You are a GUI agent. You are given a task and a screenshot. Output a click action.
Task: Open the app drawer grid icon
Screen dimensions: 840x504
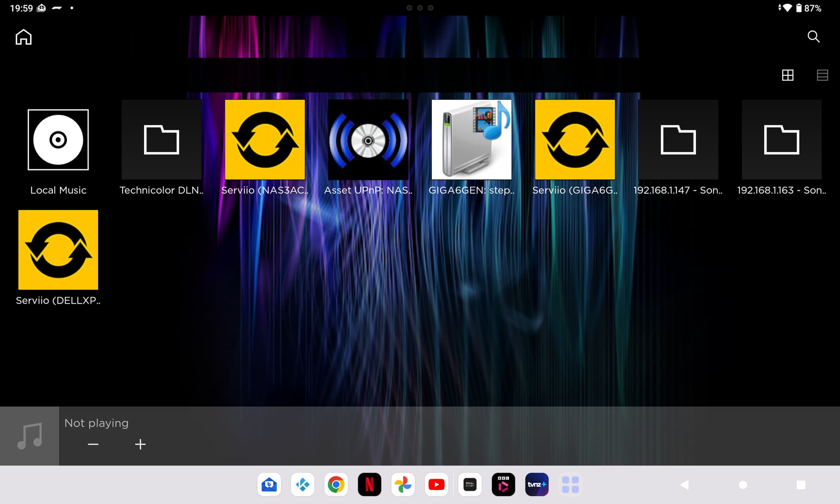(570, 484)
